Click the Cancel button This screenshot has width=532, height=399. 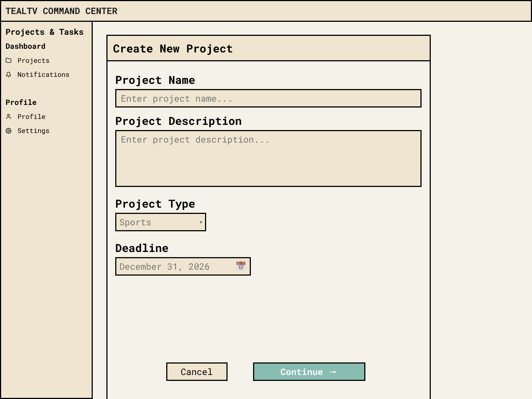pos(197,372)
